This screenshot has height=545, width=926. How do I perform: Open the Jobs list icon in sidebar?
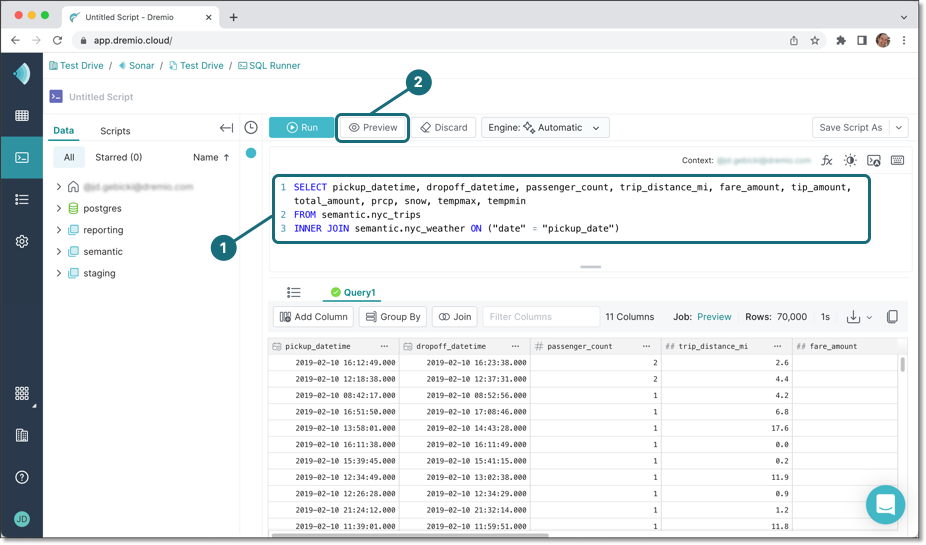pyautogui.click(x=21, y=199)
